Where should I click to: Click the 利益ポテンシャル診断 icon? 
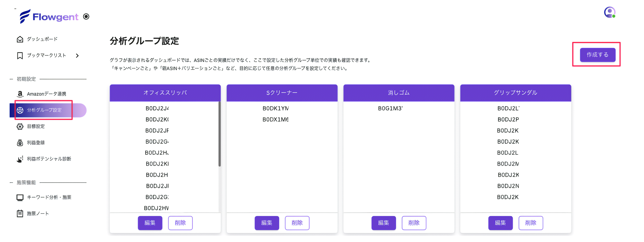pos(20,159)
